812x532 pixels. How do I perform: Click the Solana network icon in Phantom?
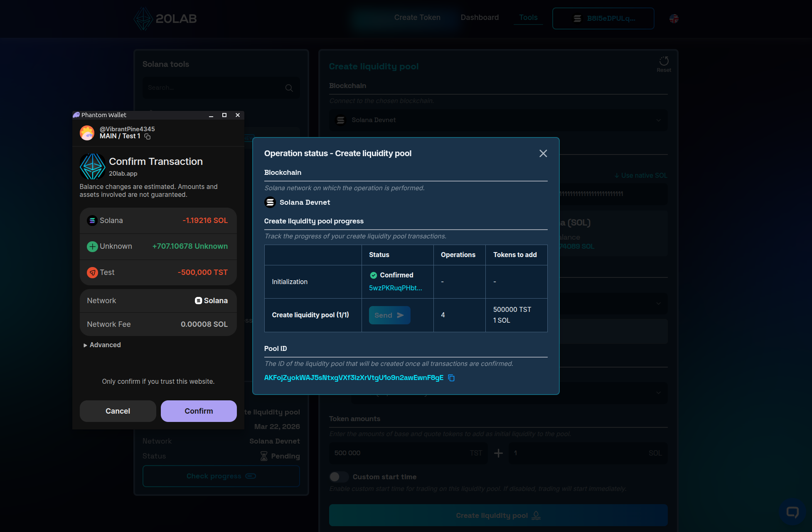199,301
